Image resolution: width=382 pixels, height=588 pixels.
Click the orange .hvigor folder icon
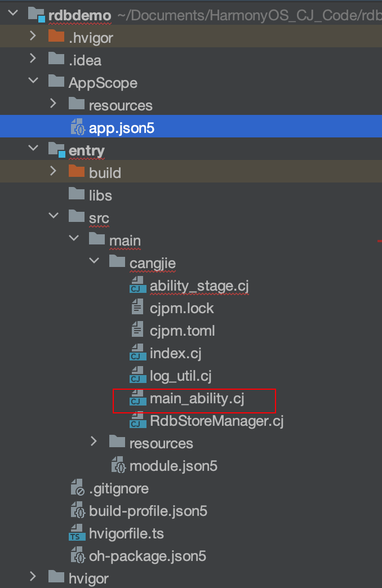pos(56,38)
